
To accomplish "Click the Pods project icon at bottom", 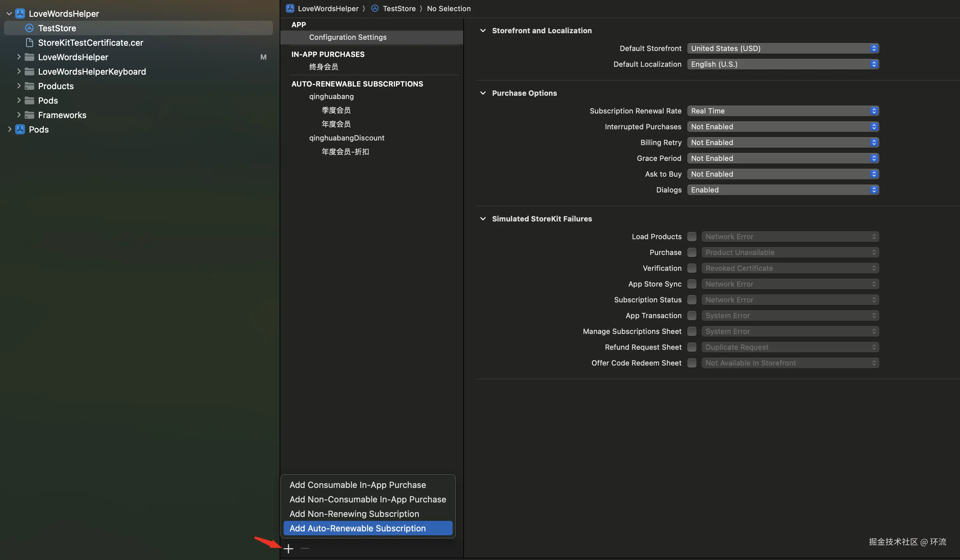I will coord(20,130).
